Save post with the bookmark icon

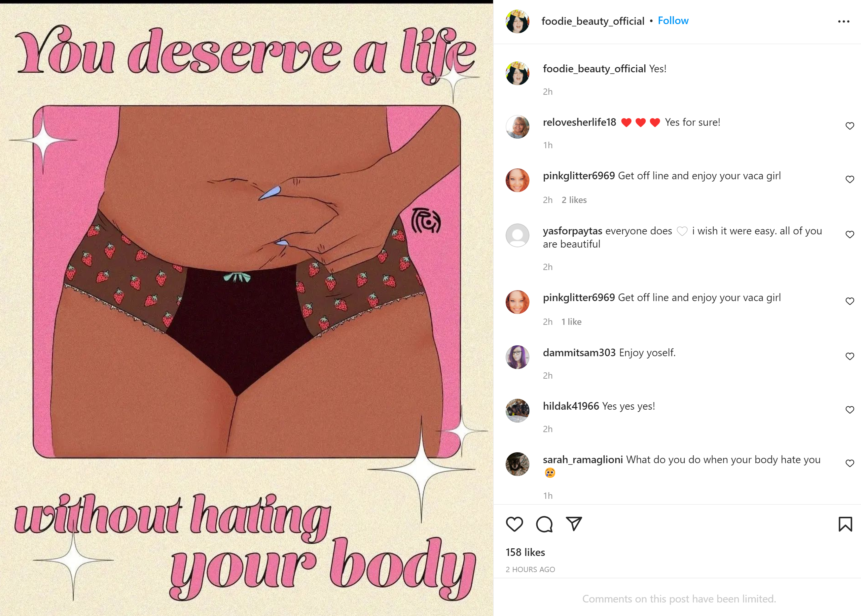(845, 524)
